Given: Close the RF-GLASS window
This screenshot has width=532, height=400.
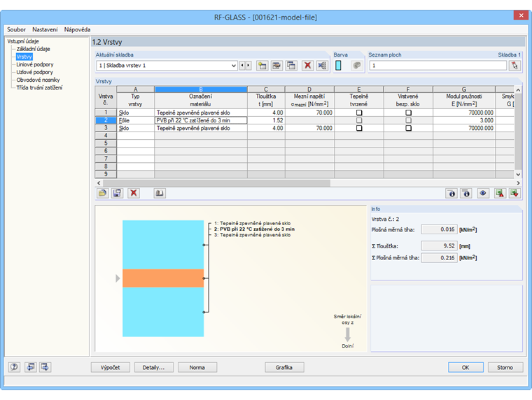Looking at the screenshot, I should point(521,15).
